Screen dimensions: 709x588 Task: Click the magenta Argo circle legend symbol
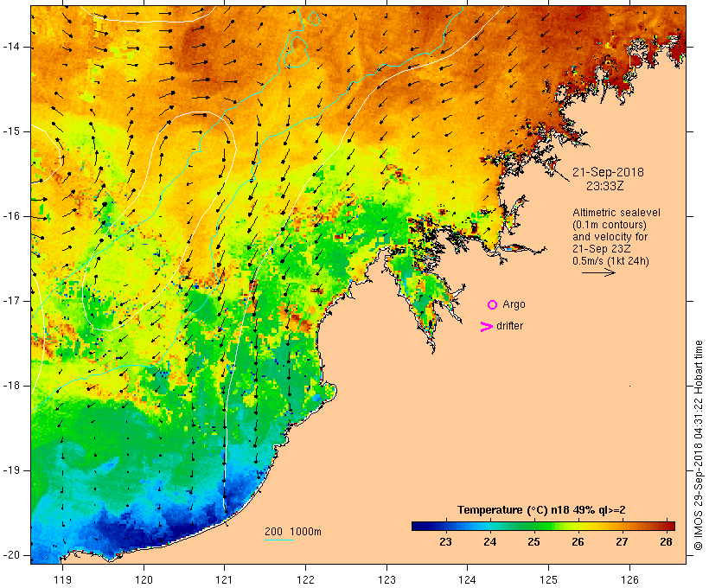click(493, 305)
